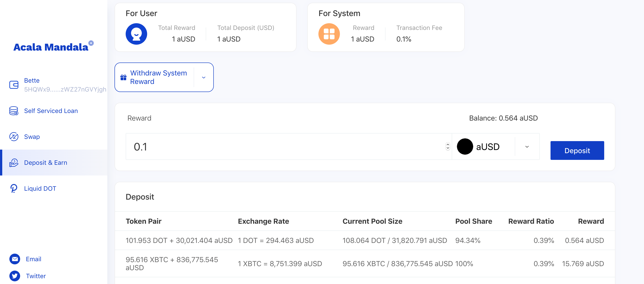Click the 15.769 aUSD reward cell
The image size is (644, 284).
583,263
